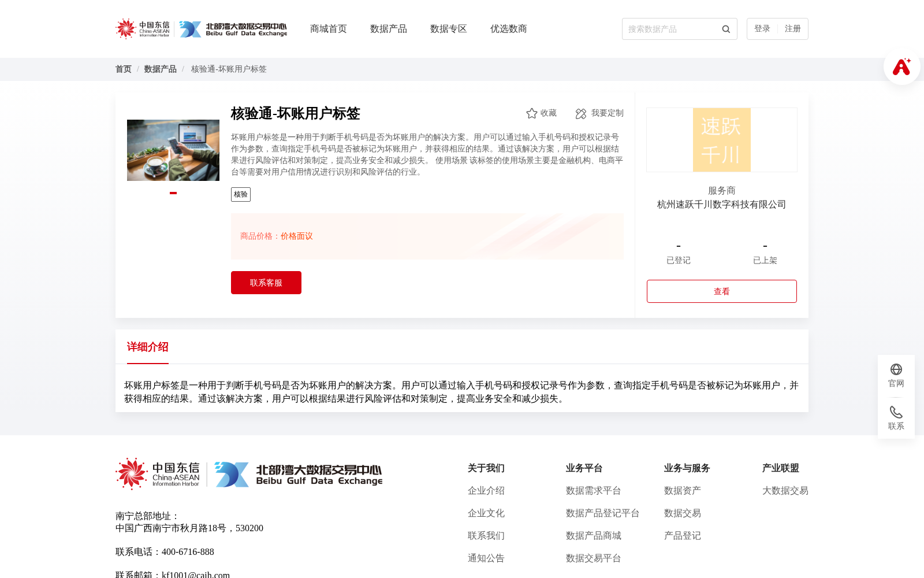
Task: Open the 官网 globe icon
Action: coord(896,369)
